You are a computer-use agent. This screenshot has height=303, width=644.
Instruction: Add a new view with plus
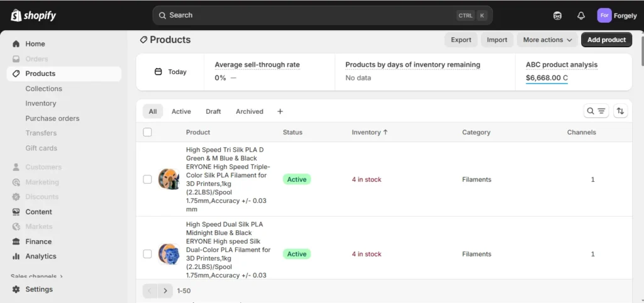[x=280, y=111]
